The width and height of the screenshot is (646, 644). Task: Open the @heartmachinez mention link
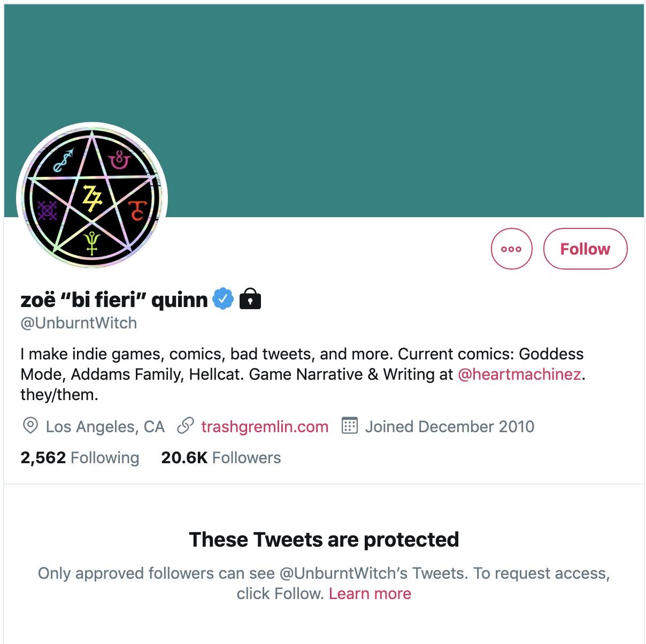click(519, 374)
